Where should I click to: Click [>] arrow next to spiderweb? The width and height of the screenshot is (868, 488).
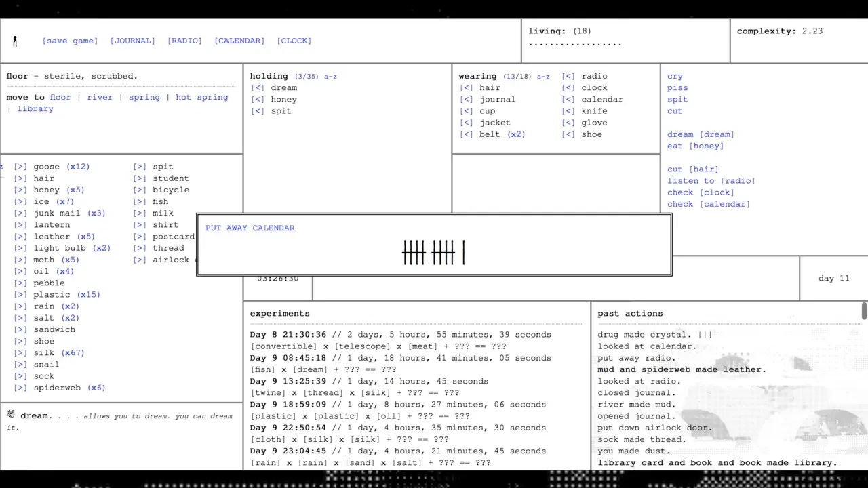point(20,388)
